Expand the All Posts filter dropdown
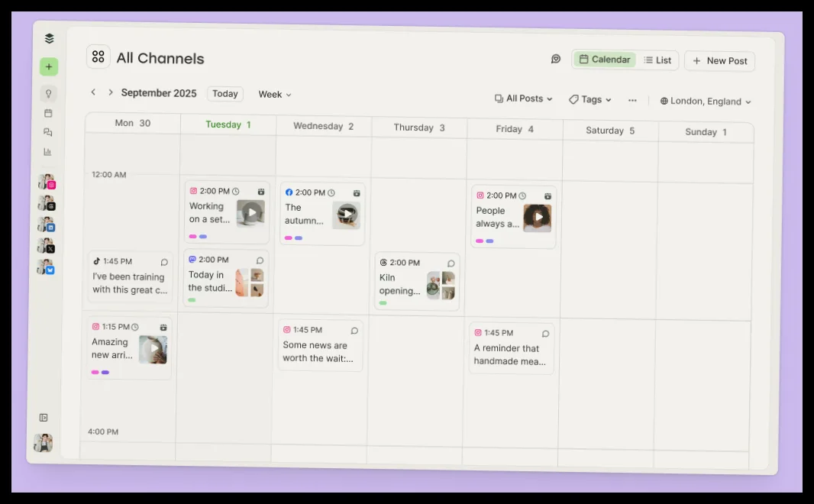 click(x=523, y=99)
